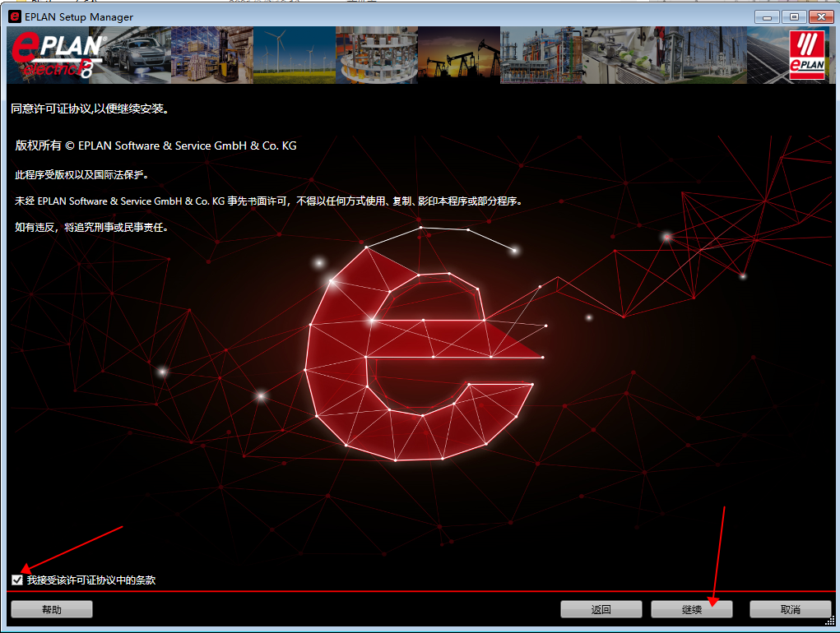Maximize the EPLAN Setup Manager window
The width and height of the screenshot is (840, 633).
pos(794,16)
